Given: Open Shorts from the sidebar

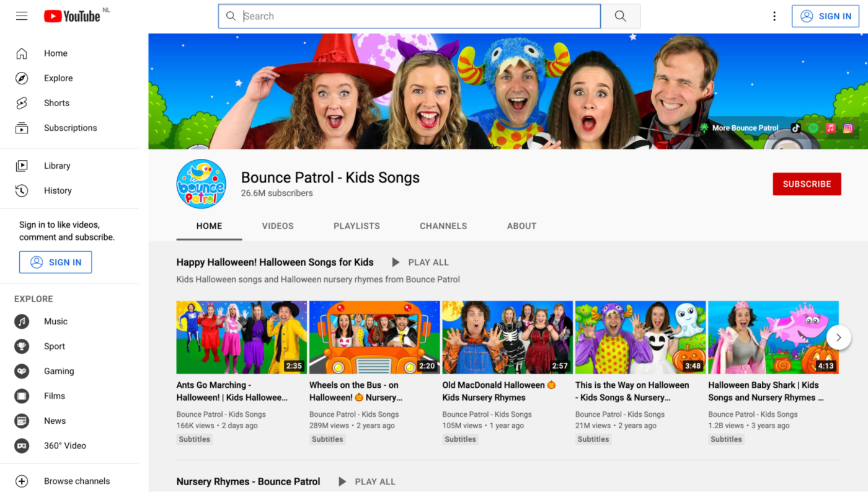Looking at the screenshot, I should pos(56,102).
